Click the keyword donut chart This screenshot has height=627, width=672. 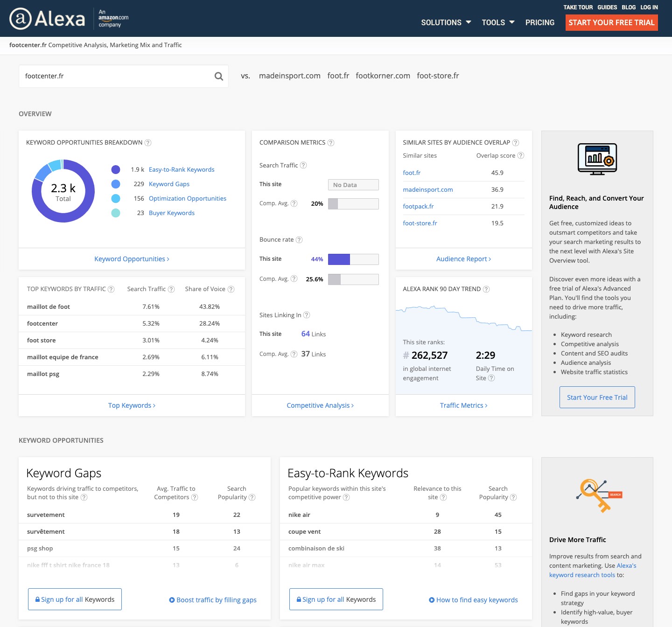click(63, 191)
